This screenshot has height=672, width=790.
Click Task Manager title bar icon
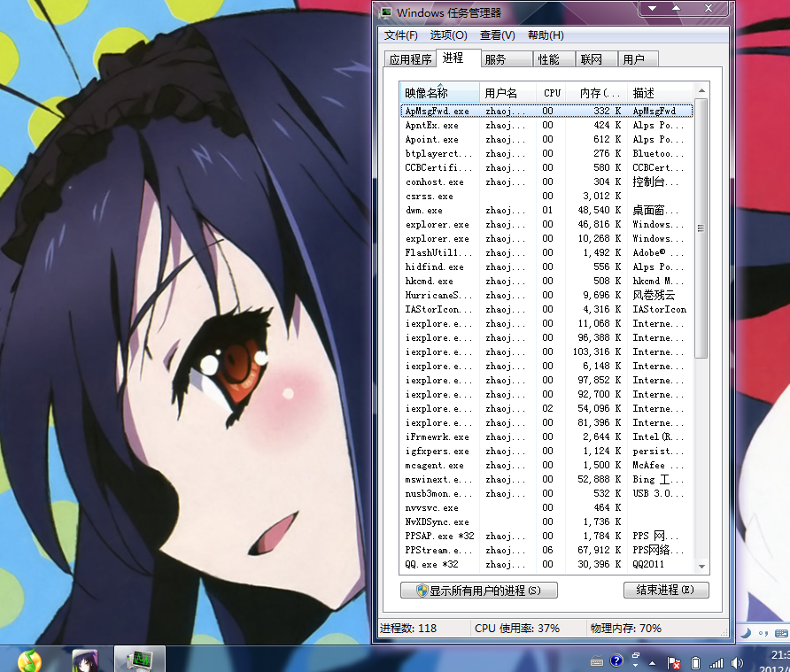[386, 12]
